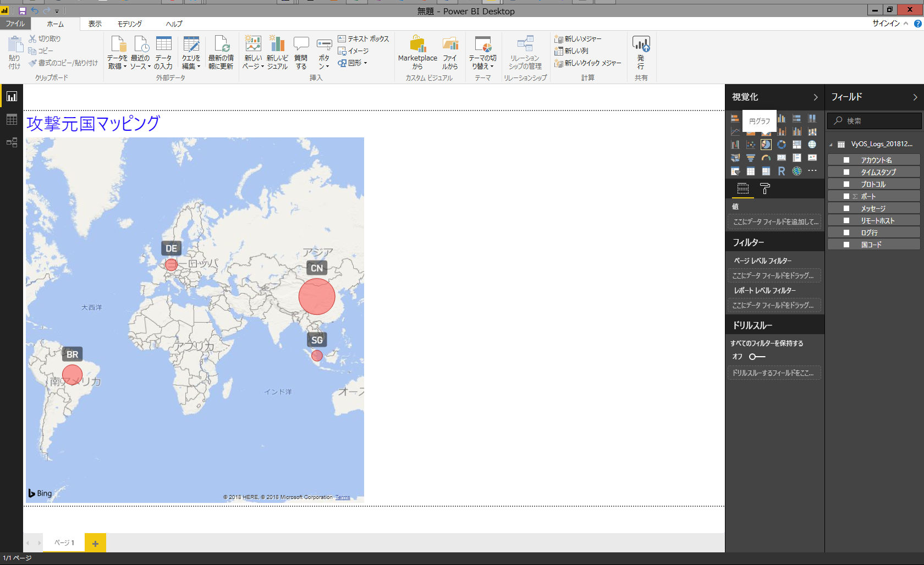
Task: Collapse the VyOS_Logs table tree
Action: 831,145
